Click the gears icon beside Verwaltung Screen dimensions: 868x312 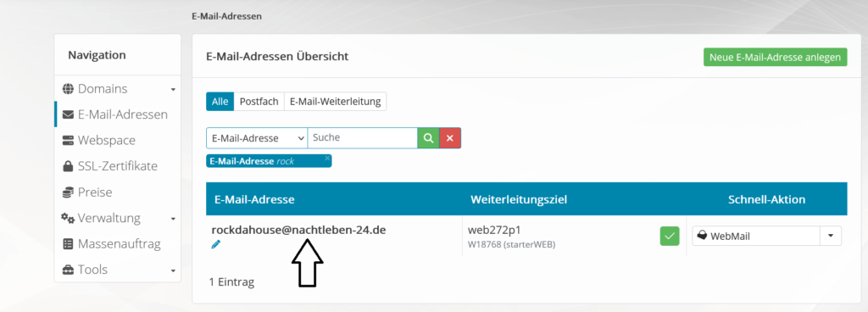(x=68, y=218)
